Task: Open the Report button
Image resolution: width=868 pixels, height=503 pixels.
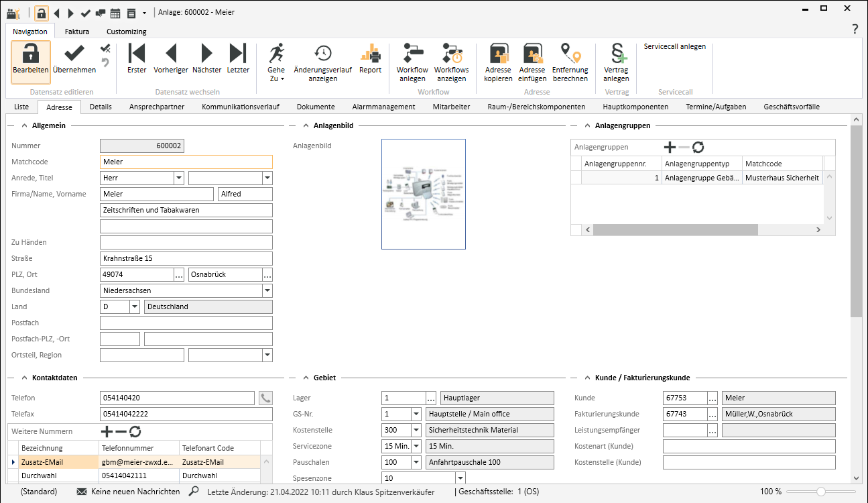Action: (x=370, y=59)
